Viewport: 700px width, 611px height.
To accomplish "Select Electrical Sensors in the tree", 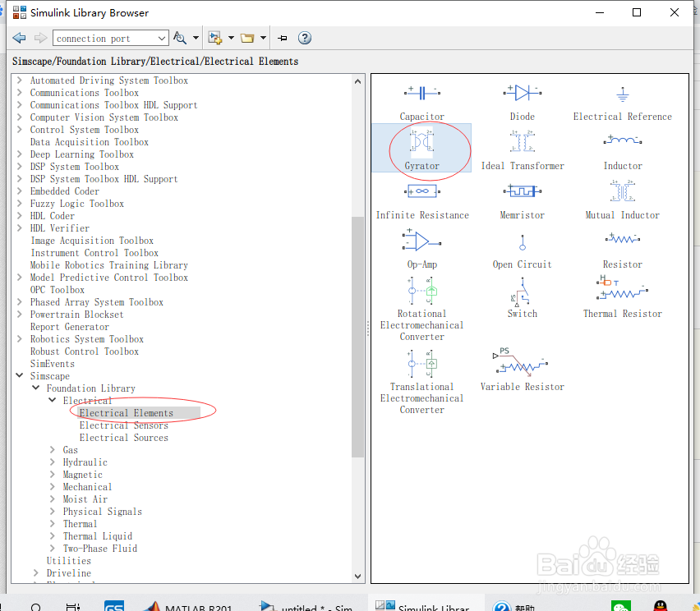I will pyautogui.click(x=124, y=425).
